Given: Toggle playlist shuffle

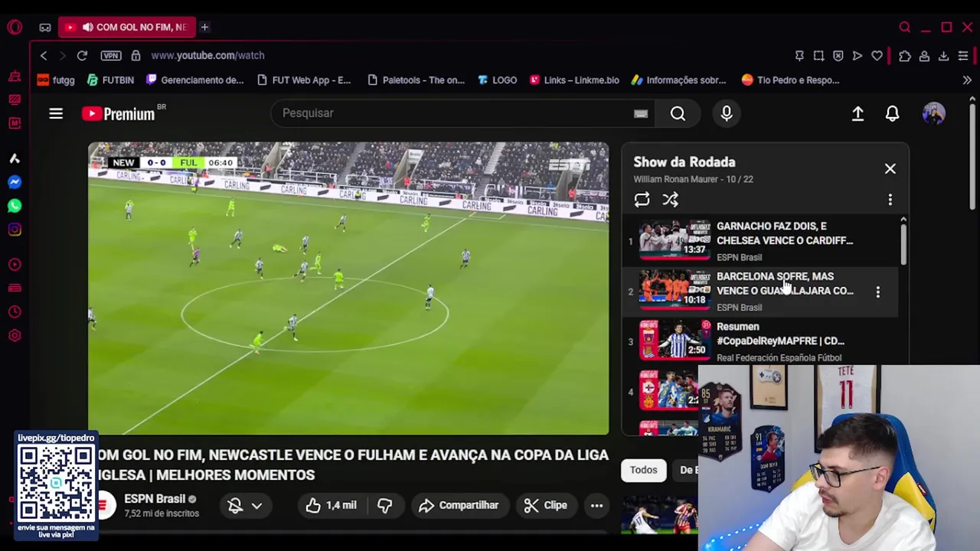Looking at the screenshot, I should 671,200.
